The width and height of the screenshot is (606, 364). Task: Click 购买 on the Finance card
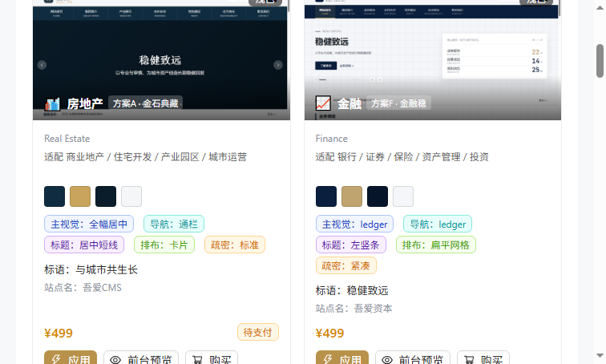pyautogui.click(x=483, y=358)
